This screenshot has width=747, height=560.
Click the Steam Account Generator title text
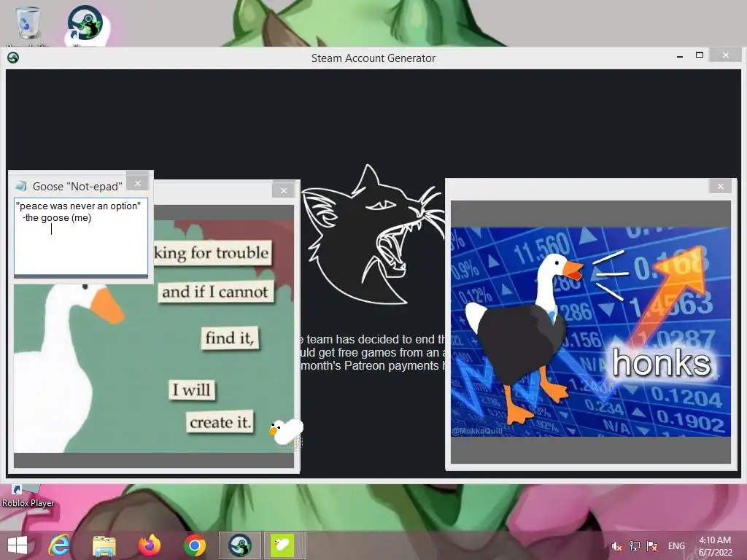[x=373, y=58]
